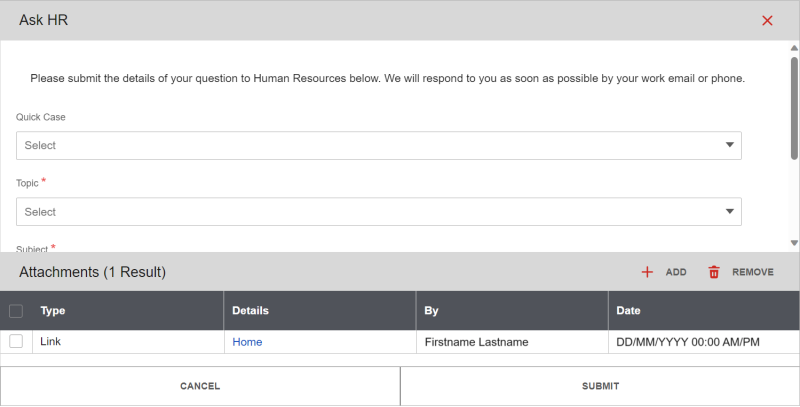This screenshot has height=407, width=800.
Task: Open the Quick Case dropdown
Action: coord(378,146)
